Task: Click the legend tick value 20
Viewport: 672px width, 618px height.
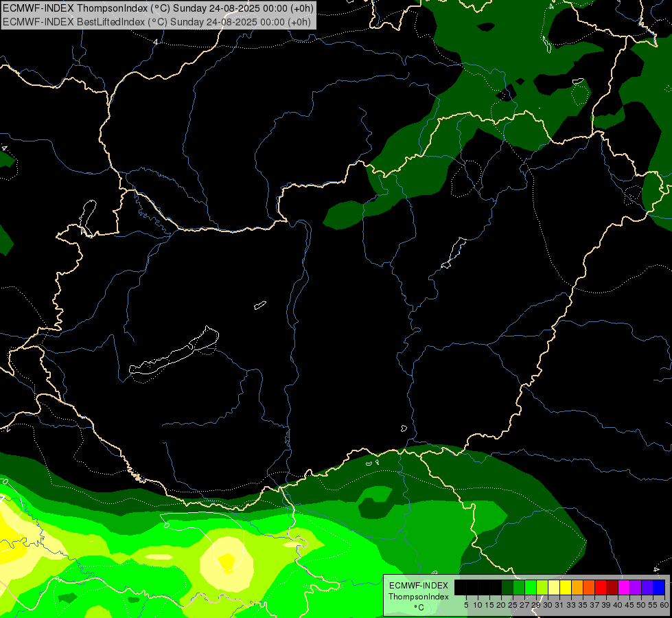Action: 501,605
